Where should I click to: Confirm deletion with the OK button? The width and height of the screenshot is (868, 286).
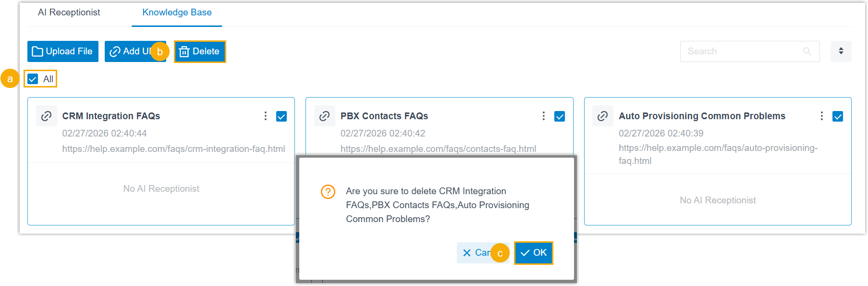click(x=534, y=253)
